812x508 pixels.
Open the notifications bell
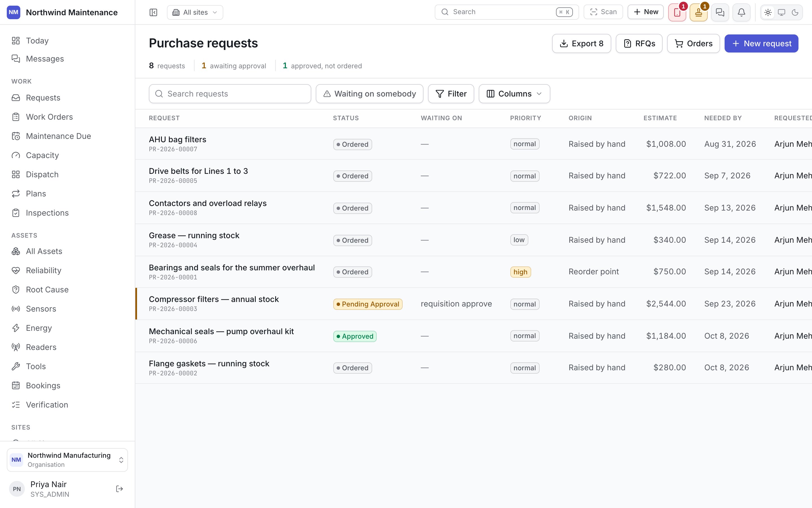741,12
